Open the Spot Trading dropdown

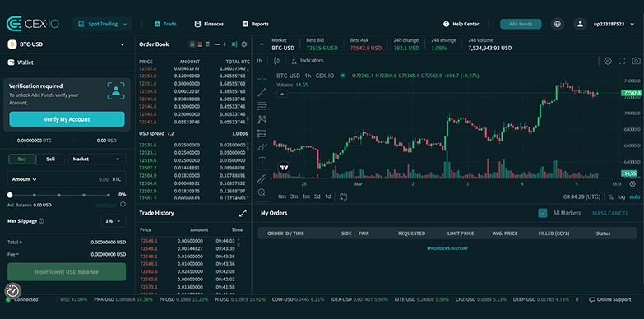pos(103,24)
